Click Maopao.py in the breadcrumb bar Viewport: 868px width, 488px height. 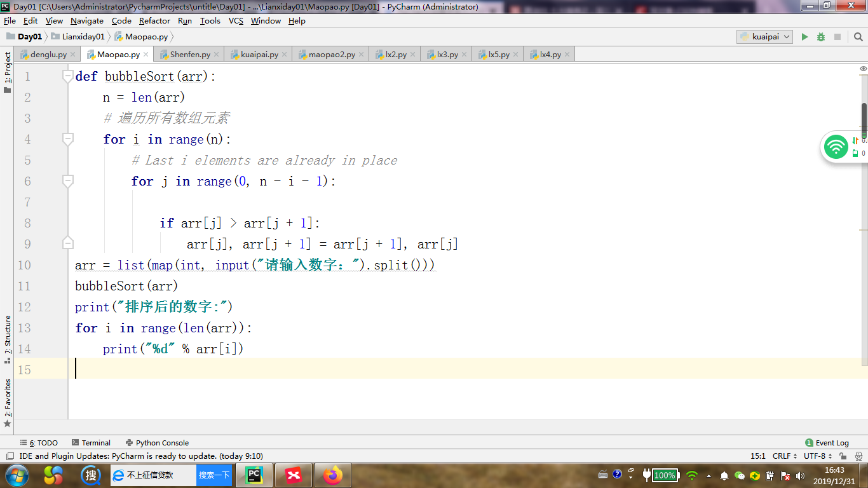[x=141, y=37]
